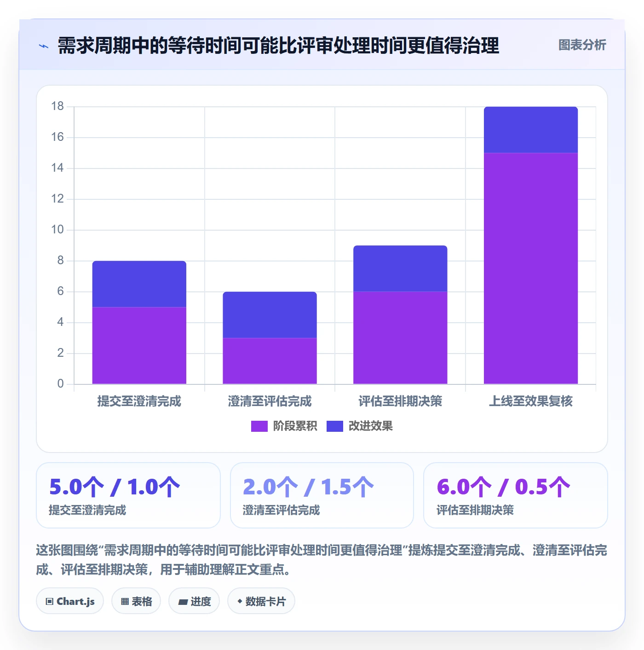644x650 pixels.
Task: Click the Chart.js tag
Action: [70, 601]
